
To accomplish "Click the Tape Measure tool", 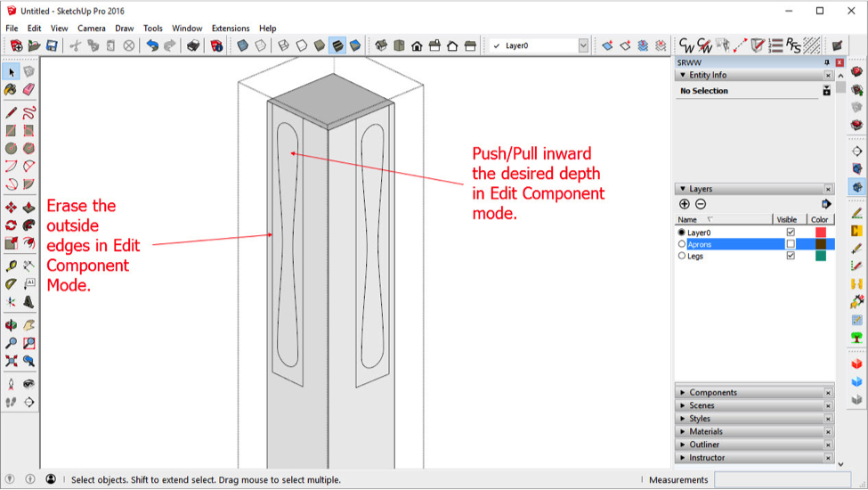I will 11,266.
